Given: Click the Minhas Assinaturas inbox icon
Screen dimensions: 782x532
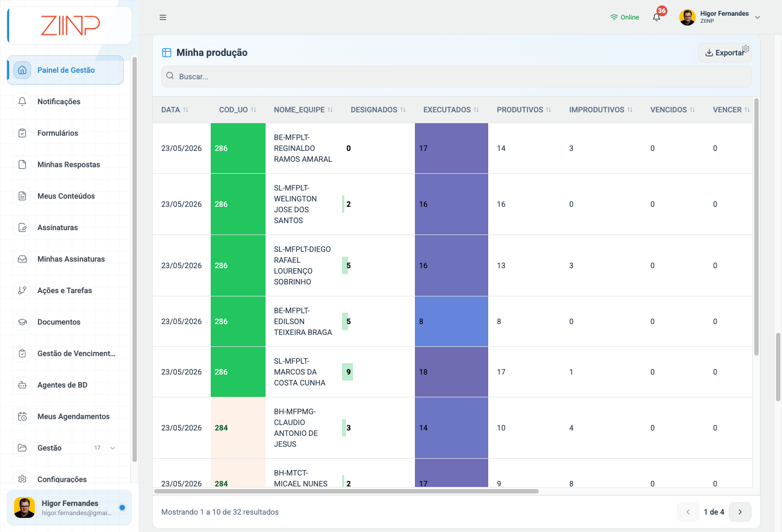Looking at the screenshot, I should pyautogui.click(x=22, y=259).
